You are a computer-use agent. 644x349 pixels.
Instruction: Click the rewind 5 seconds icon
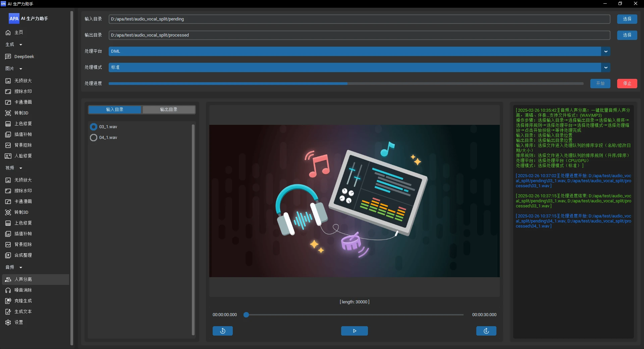click(222, 331)
